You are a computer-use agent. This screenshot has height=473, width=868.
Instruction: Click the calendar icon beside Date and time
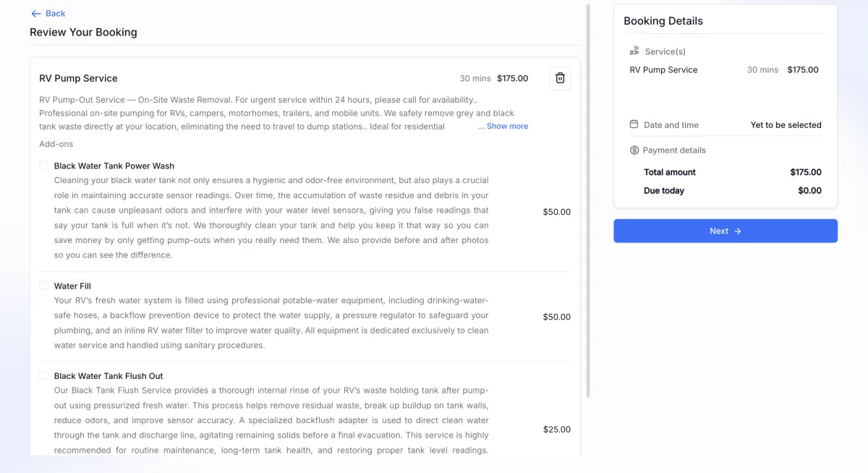coord(634,124)
